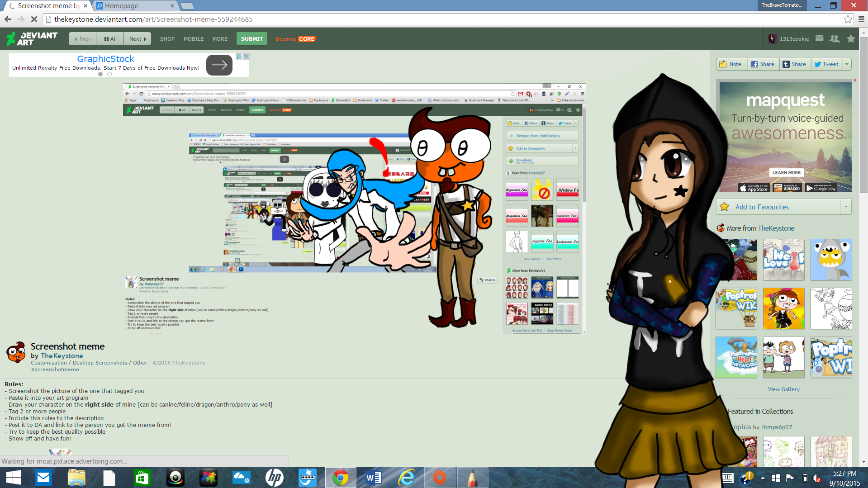This screenshot has height=488, width=868.
Task: Go to the Next deviation
Action: pos(138,39)
